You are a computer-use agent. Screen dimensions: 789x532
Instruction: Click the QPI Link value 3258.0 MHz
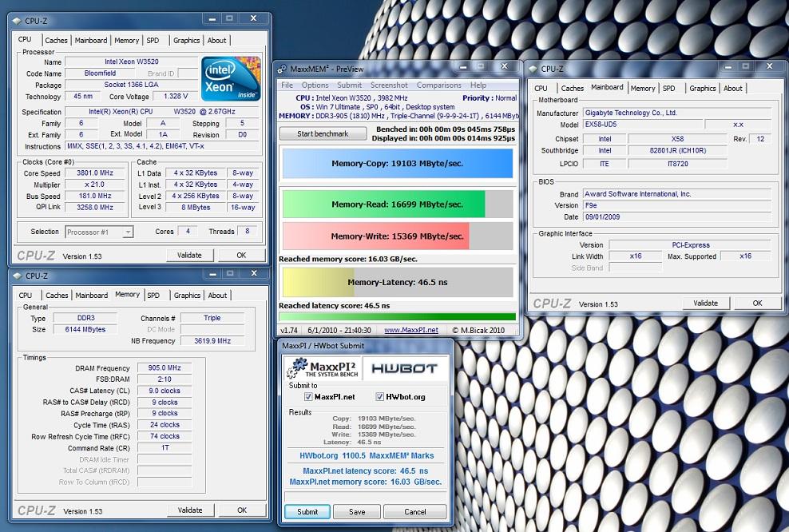click(x=94, y=208)
